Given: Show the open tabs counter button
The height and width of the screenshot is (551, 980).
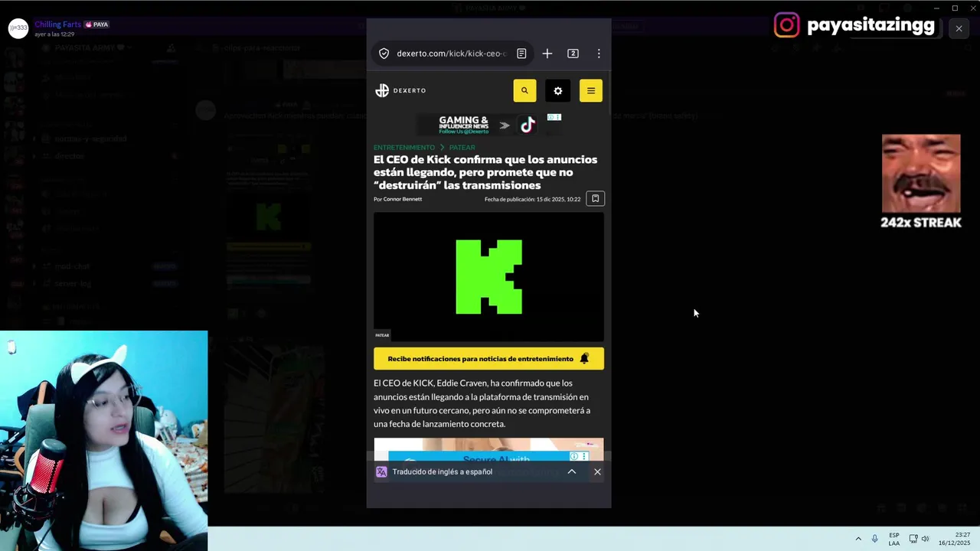Looking at the screenshot, I should point(573,54).
